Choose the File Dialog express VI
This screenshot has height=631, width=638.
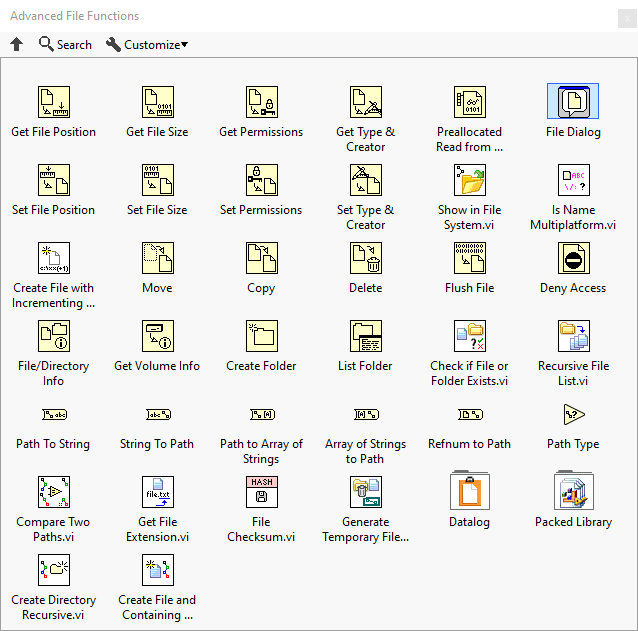coord(573,102)
